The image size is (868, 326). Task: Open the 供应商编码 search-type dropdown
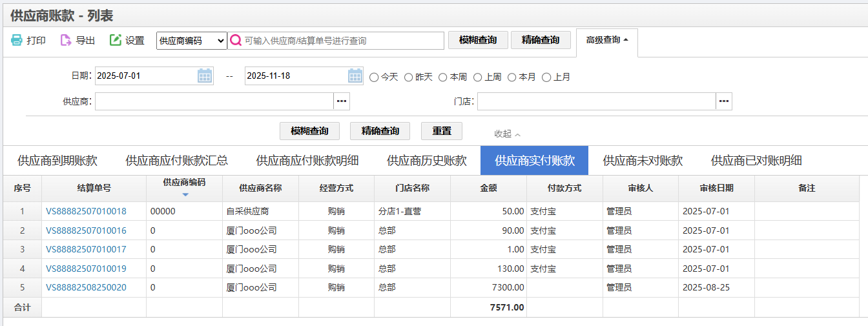click(x=191, y=41)
